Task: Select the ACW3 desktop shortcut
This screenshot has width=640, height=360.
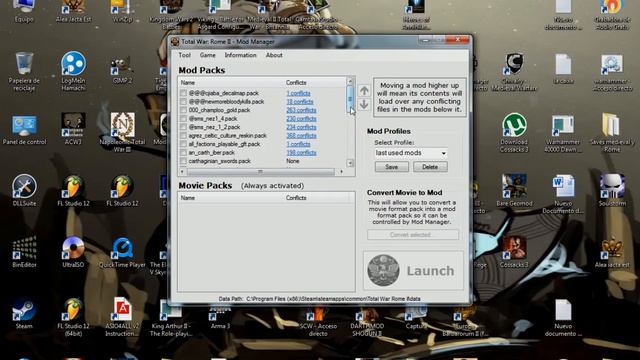Action: tap(73, 129)
